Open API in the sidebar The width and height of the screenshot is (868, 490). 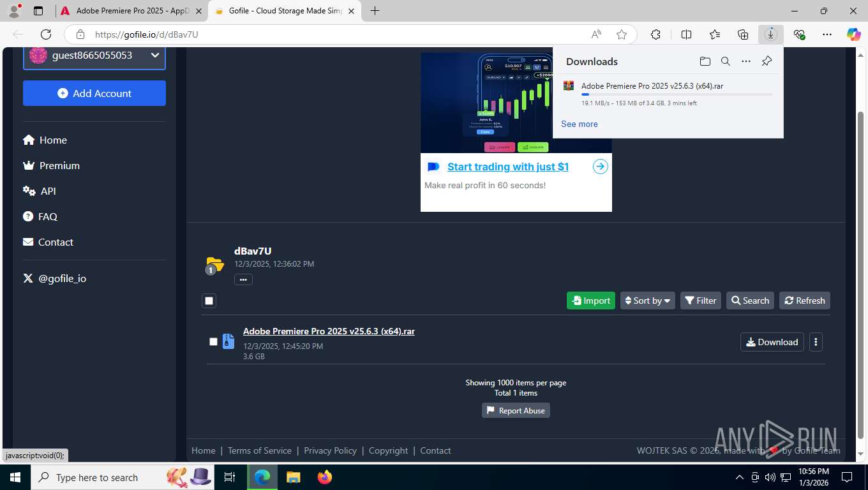pyautogui.click(x=40, y=191)
